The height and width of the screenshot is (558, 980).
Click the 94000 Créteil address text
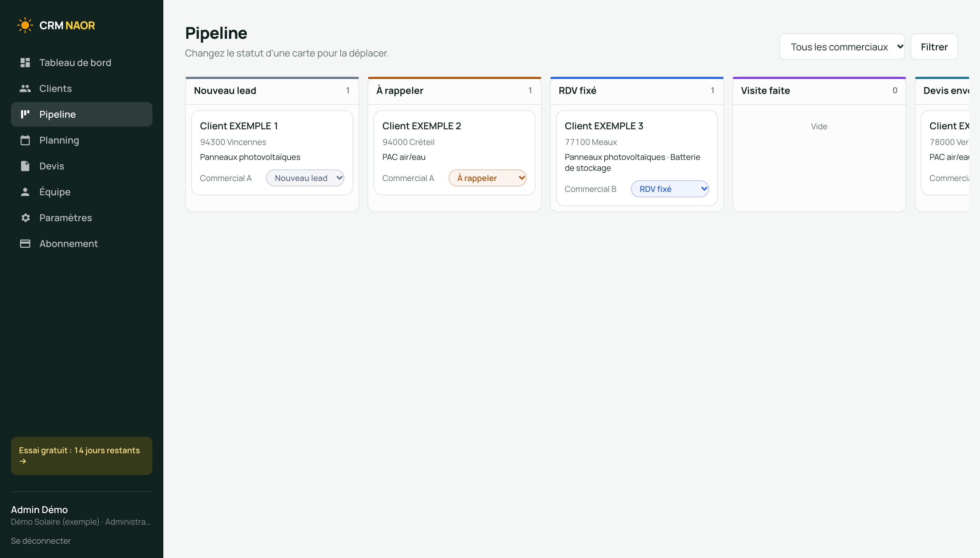coord(409,142)
